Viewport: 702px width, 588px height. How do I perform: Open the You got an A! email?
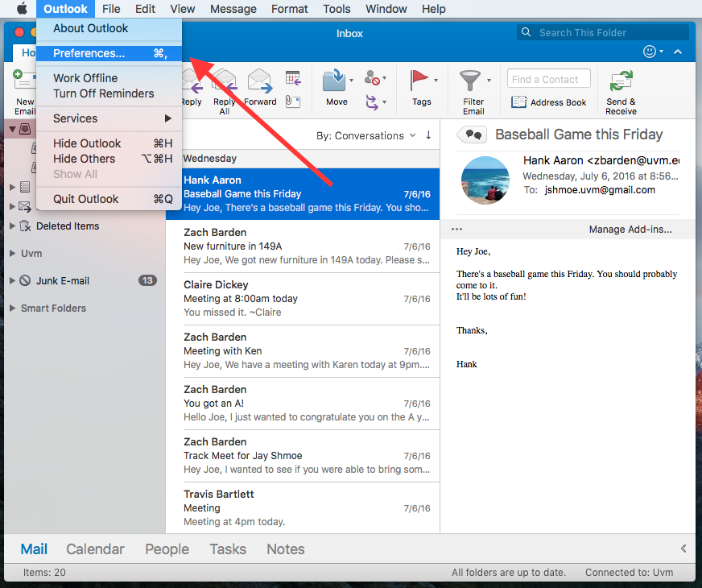pos(303,404)
